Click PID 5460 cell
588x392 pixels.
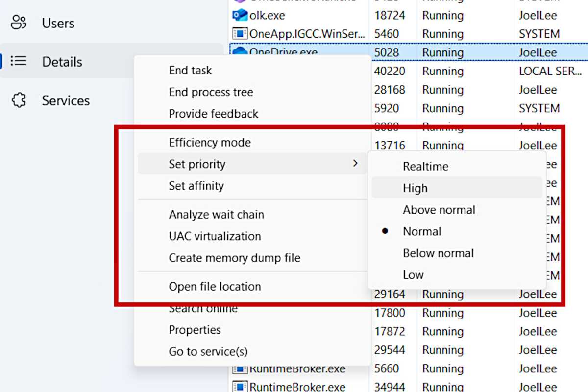point(387,34)
